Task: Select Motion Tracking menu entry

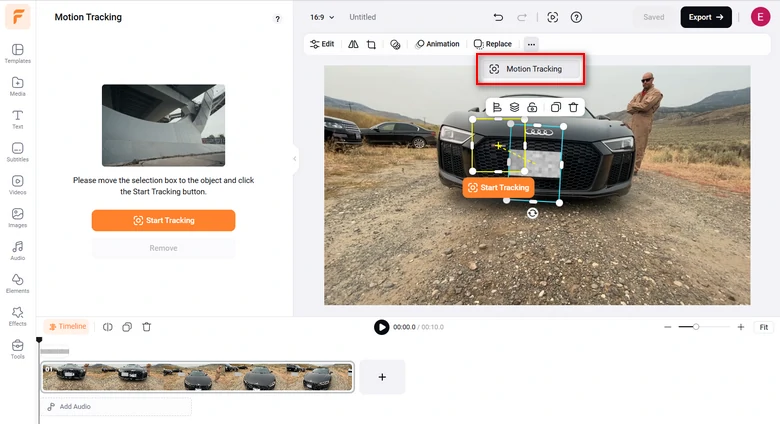Action: point(530,69)
